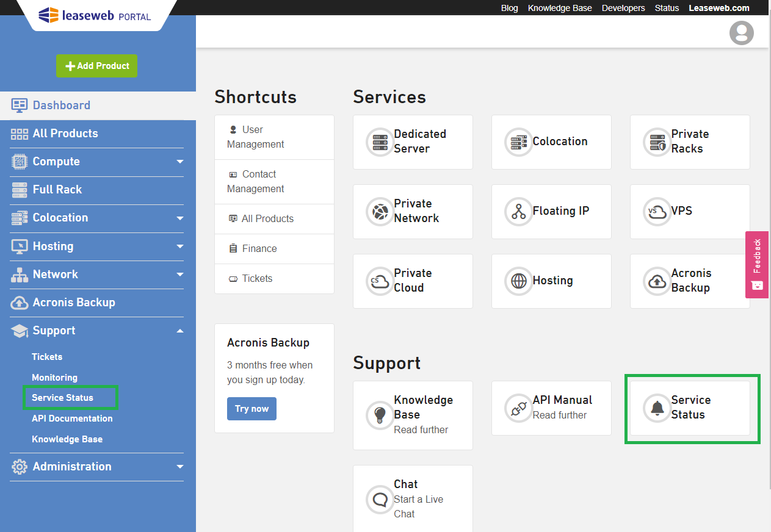Click the Support graduation cap icon
This screenshot has height=532, width=771.
tap(20, 331)
